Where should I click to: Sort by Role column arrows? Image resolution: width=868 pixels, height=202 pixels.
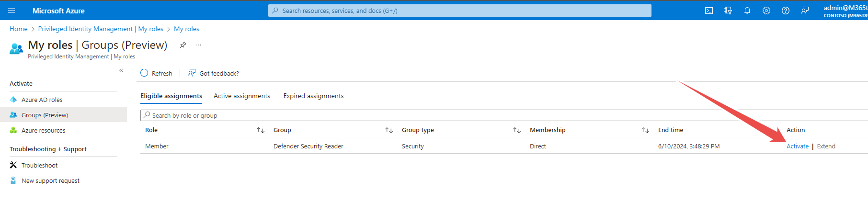[261, 130]
